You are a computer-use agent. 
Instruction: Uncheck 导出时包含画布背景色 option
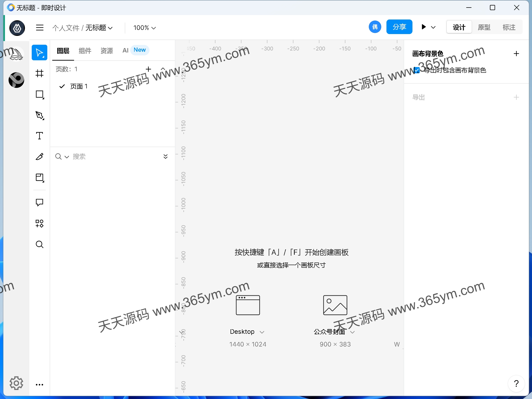click(417, 70)
